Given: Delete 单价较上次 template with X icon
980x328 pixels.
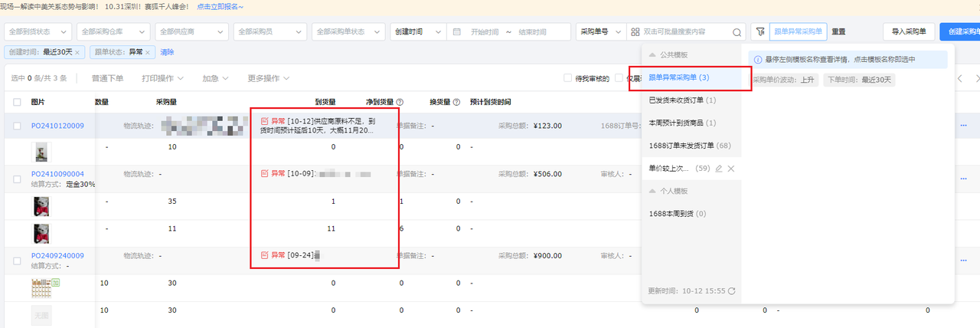Looking at the screenshot, I should click(731, 168).
